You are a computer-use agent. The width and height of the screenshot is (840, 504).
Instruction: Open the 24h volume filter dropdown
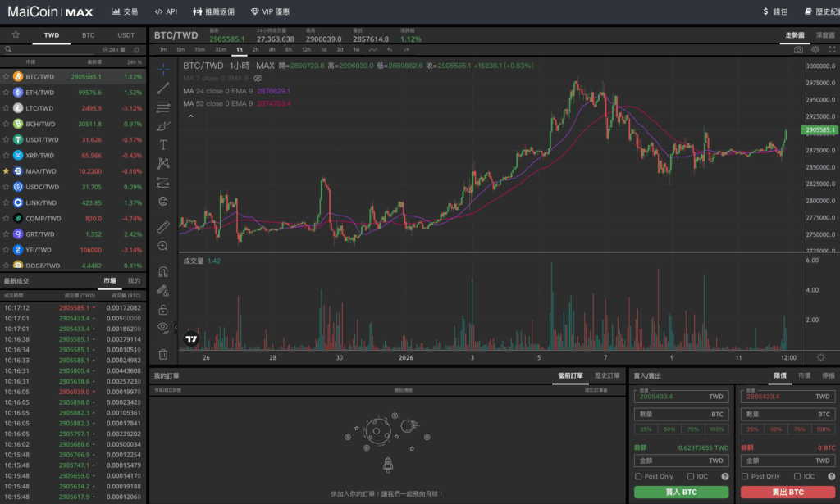point(117,50)
